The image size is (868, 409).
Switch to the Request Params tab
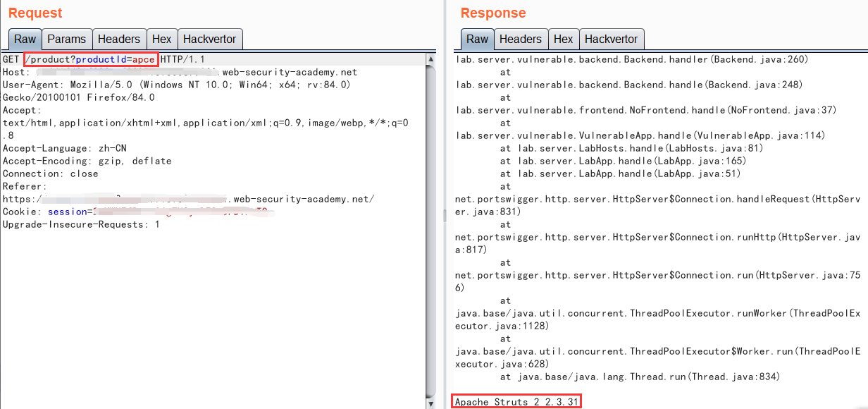[66, 39]
